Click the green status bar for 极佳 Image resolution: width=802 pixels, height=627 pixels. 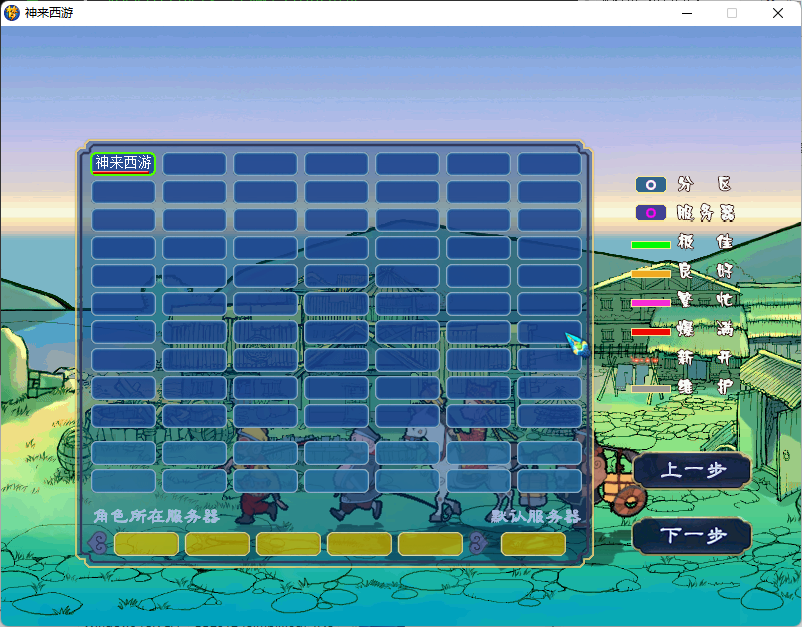pos(651,244)
